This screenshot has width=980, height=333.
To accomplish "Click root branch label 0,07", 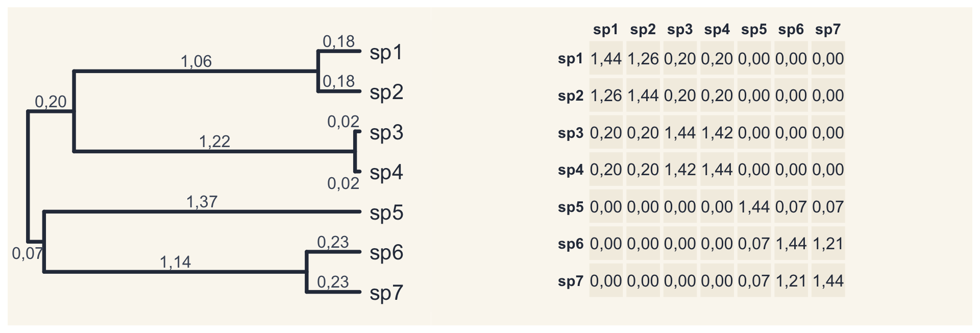I will [x=28, y=253].
